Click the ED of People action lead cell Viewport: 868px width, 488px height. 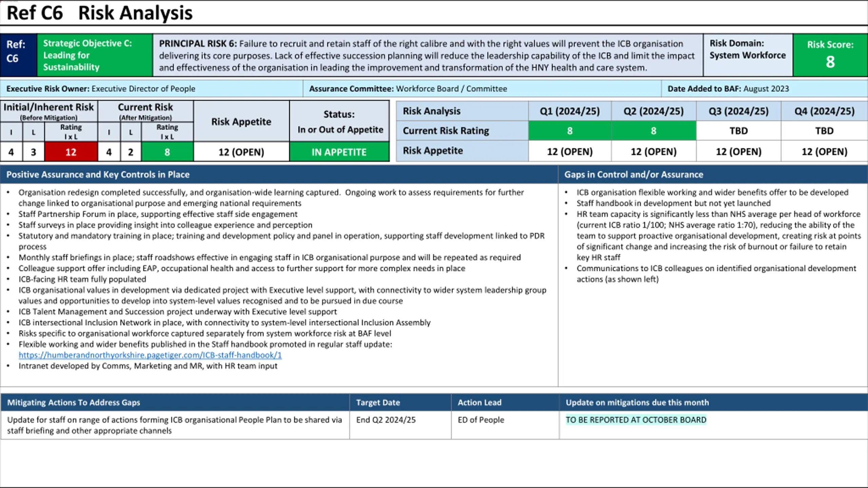coord(505,425)
